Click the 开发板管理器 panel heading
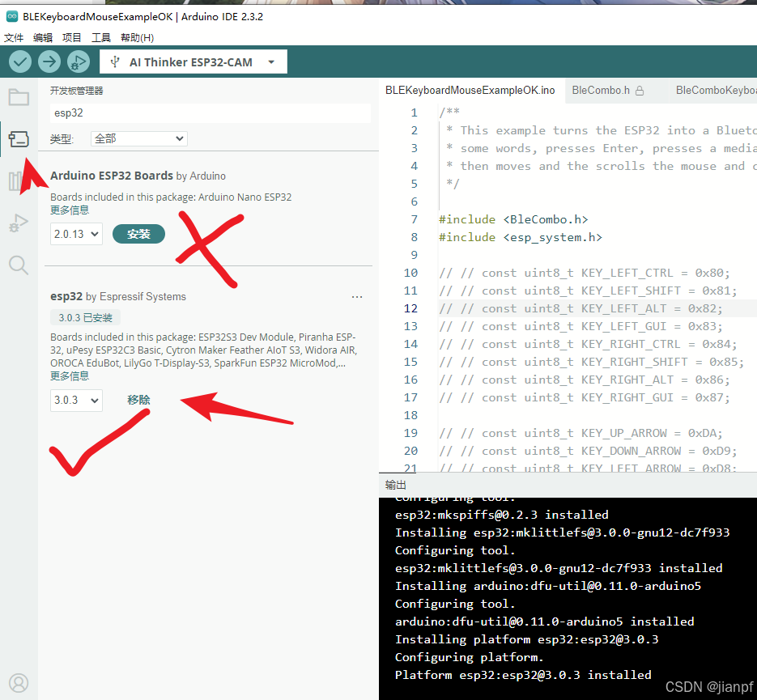Viewport: 757px width, 700px height. (76, 91)
